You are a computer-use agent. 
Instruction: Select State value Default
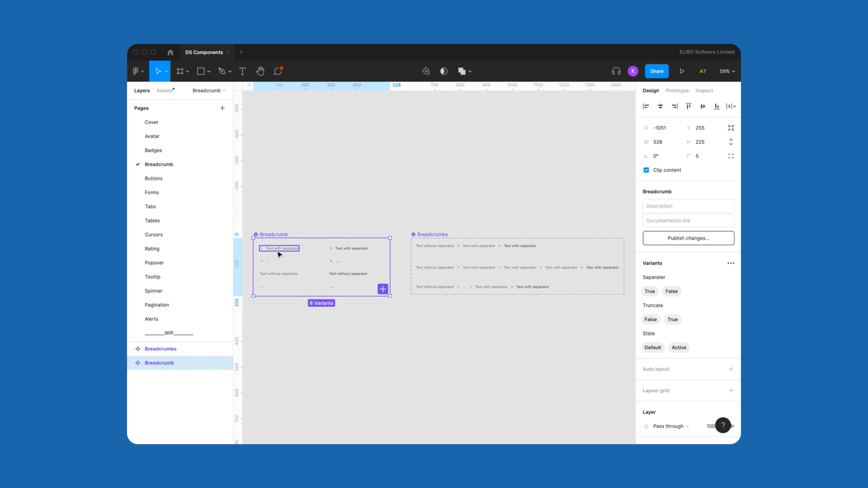point(653,347)
